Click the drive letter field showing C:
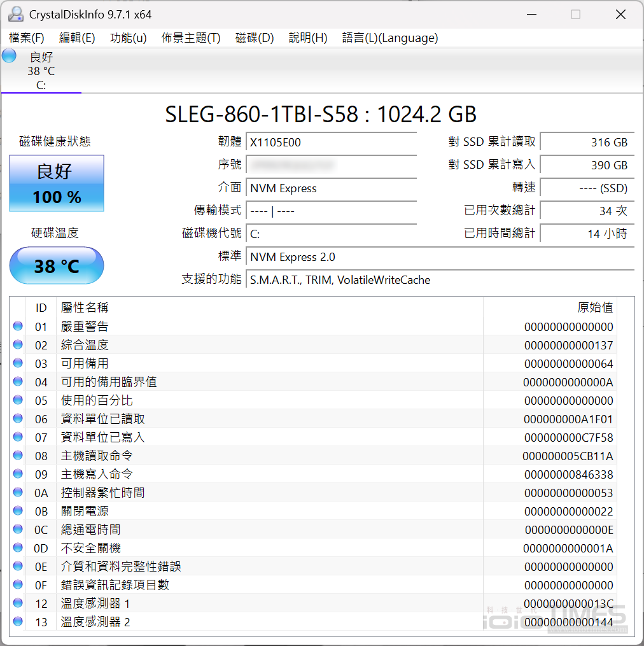Image resolution: width=644 pixels, height=646 pixels. (x=332, y=234)
